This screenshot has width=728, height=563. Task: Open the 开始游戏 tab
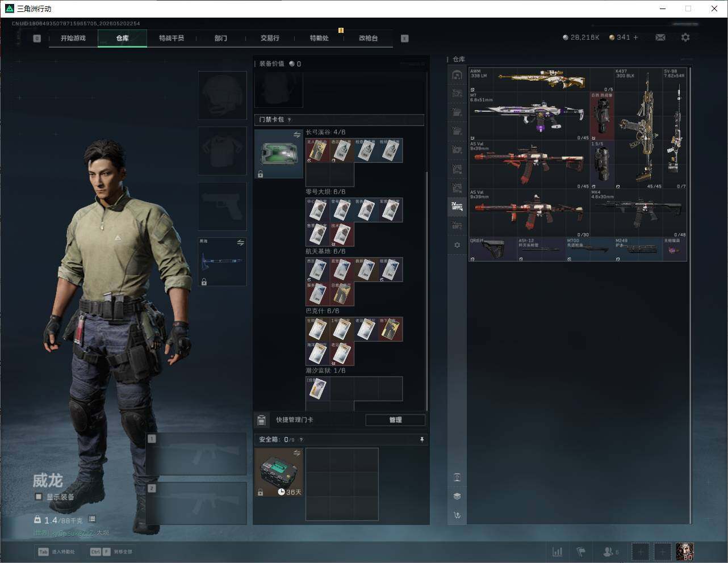point(73,38)
